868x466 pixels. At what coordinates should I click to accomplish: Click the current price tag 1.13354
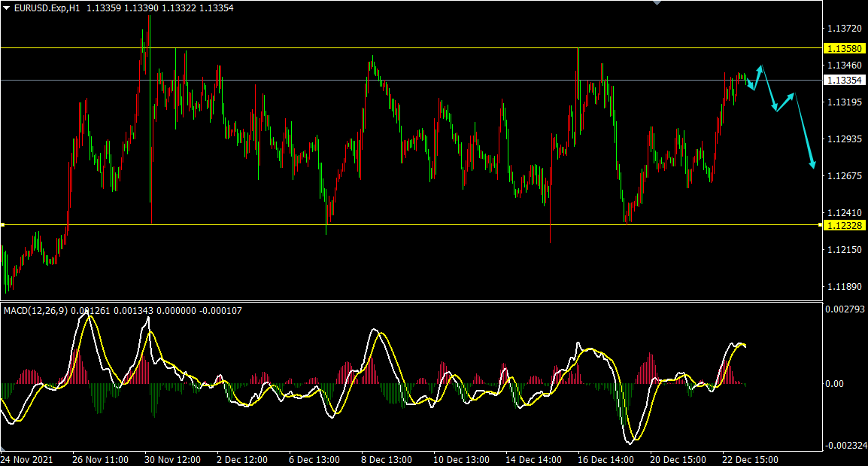click(844, 81)
